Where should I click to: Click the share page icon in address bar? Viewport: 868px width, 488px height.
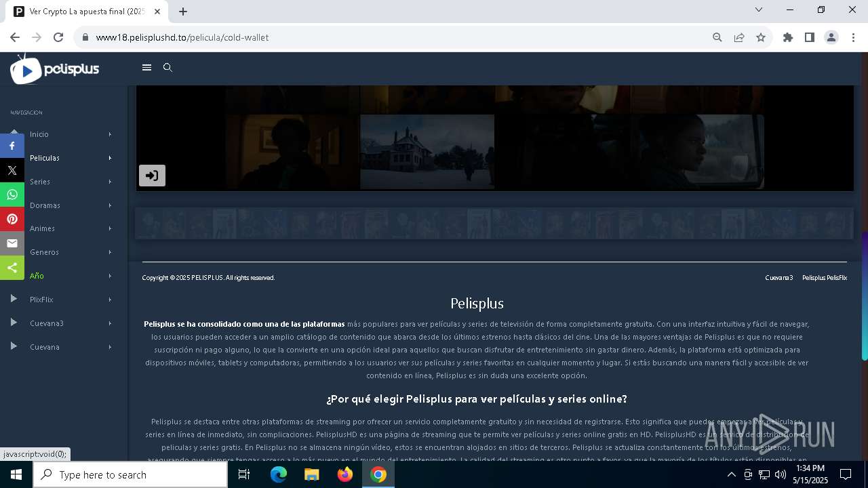pos(739,37)
